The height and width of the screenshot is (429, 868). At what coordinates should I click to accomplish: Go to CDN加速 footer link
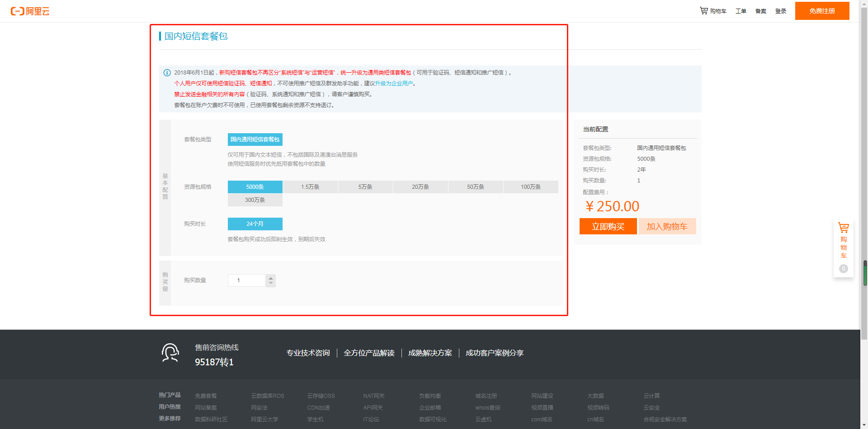click(318, 408)
